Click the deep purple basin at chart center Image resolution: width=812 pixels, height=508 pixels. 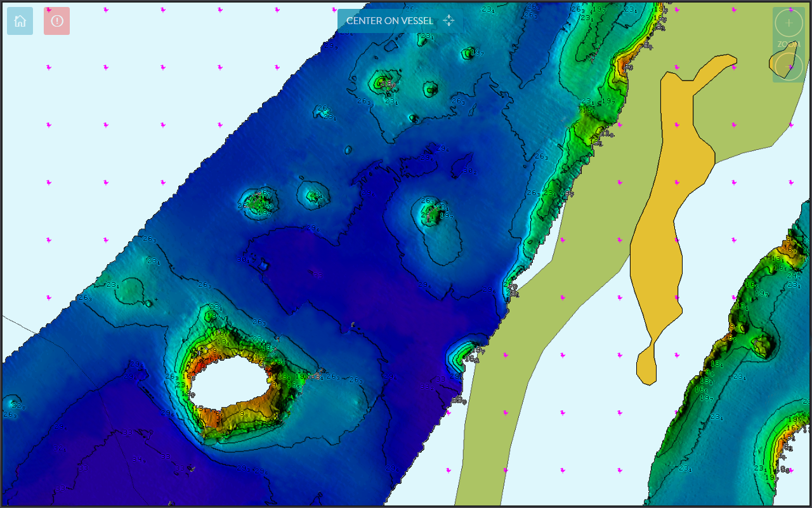(330, 267)
